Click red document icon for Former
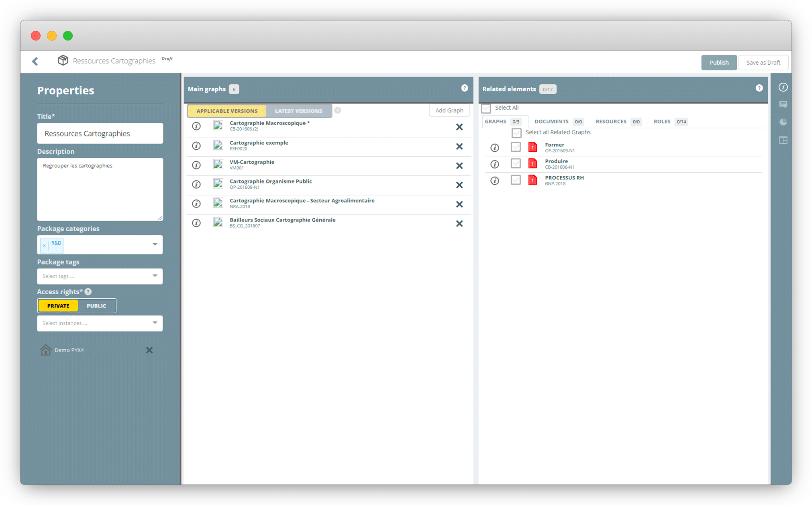The height and width of the screenshot is (505, 812). (532, 147)
